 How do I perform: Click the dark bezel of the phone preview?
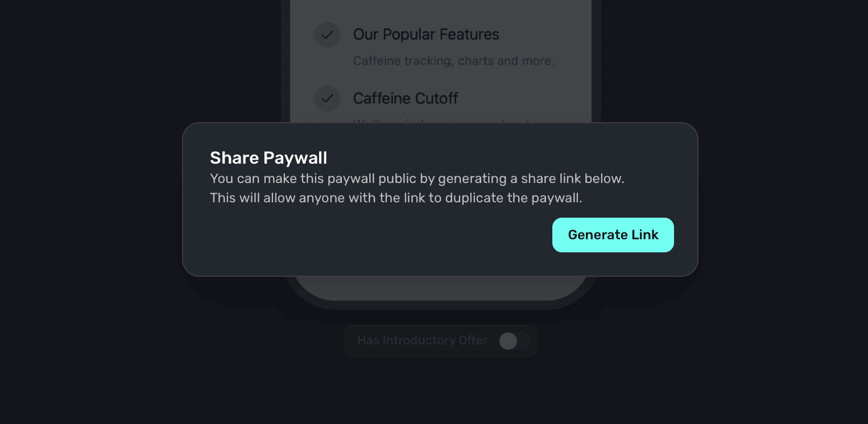pyautogui.click(x=441, y=305)
